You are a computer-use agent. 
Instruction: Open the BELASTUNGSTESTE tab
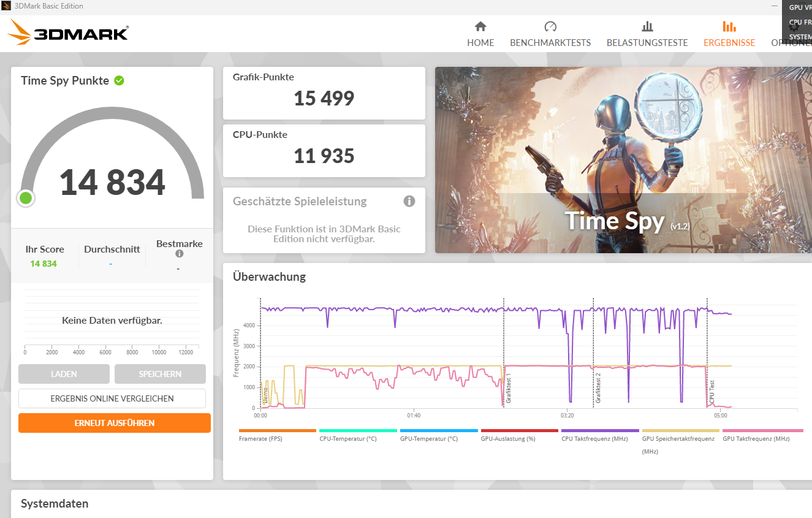pyautogui.click(x=647, y=43)
